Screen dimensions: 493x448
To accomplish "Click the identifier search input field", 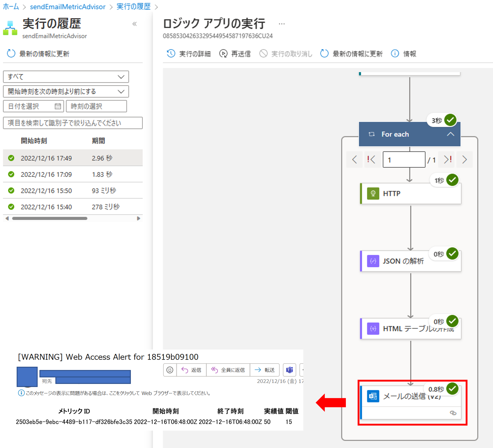I will click(x=73, y=123).
